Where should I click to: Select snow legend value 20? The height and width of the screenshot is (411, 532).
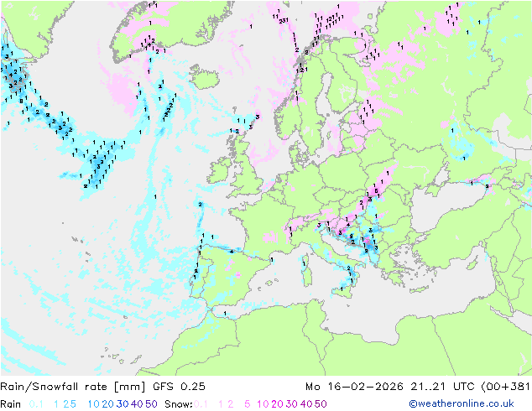(x=277, y=404)
